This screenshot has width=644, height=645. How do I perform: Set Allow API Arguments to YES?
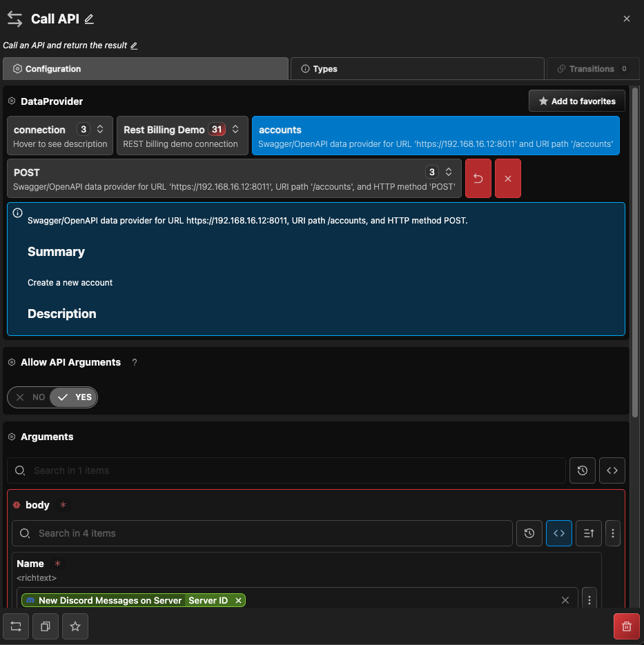(75, 397)
